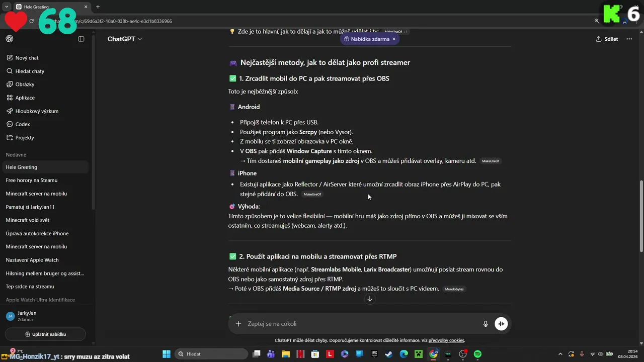644x362 pixels.
Task: Focus the Zeptej se na cokoli input
Action: point(362,324)
